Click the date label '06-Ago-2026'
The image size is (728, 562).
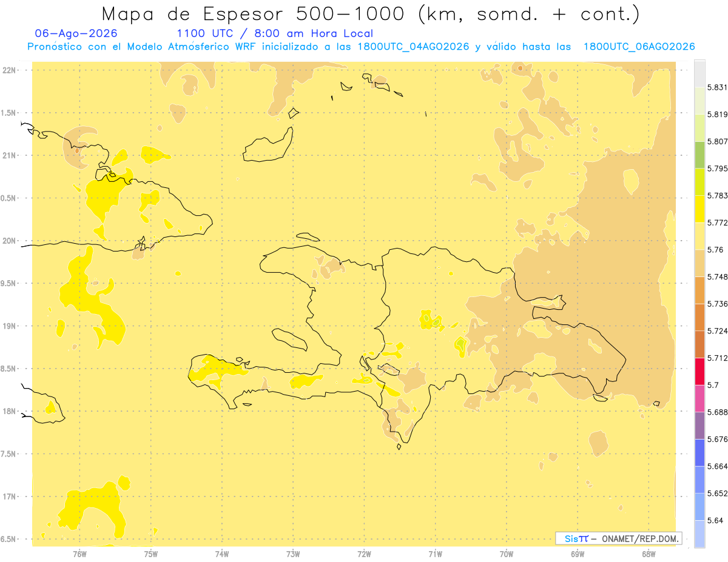(x=76, y=33)
